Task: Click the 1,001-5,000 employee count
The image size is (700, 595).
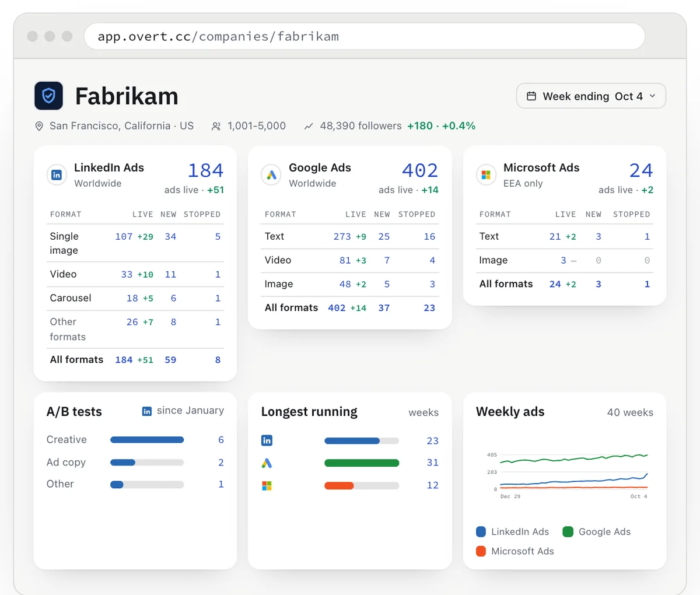Action: click(257, 126)
